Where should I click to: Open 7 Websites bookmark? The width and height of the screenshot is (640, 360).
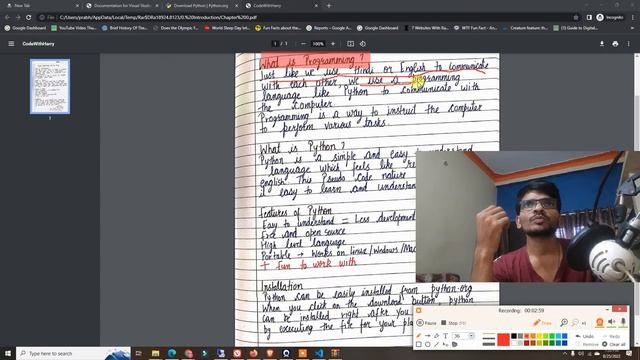(427, 28)
